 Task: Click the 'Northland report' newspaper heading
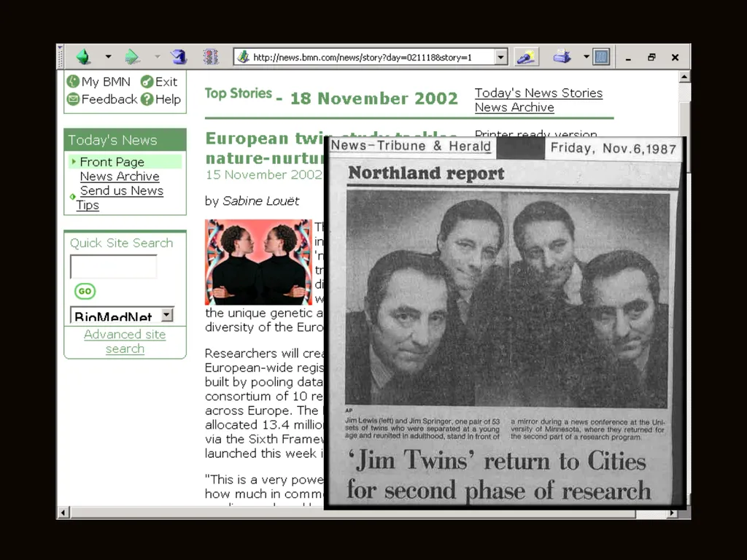(426, 174)
